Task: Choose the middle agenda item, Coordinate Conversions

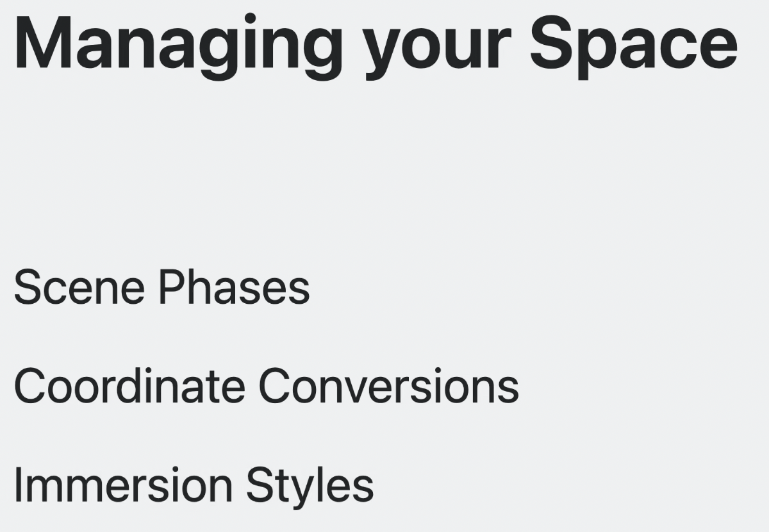Action: [x=267, y=386]
